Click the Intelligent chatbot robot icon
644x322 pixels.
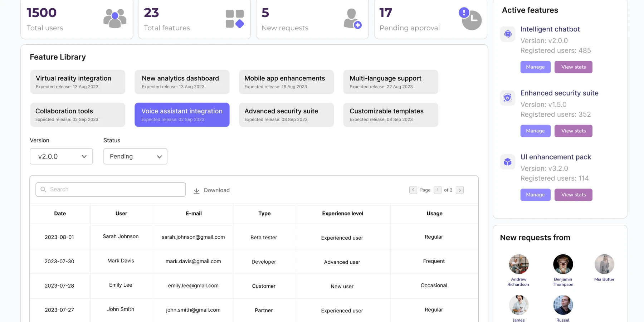[508, 34]
